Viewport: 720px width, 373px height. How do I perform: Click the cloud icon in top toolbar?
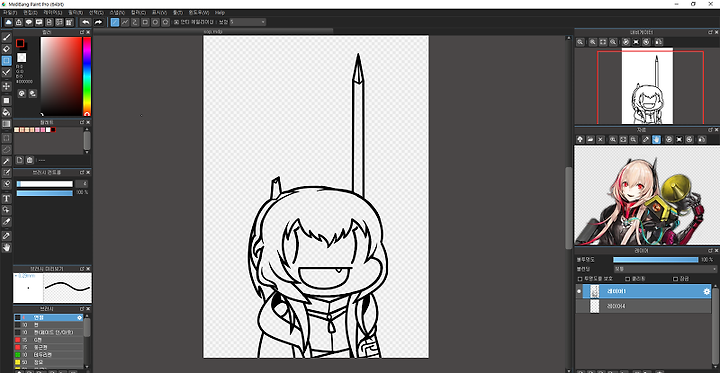point(8,22)
